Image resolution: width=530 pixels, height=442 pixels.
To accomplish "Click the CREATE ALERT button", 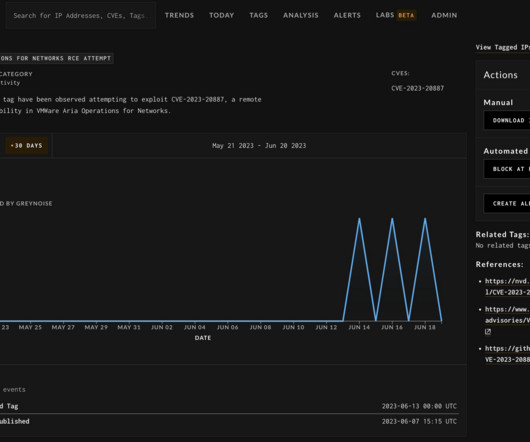I will click(x=507, y=203).
